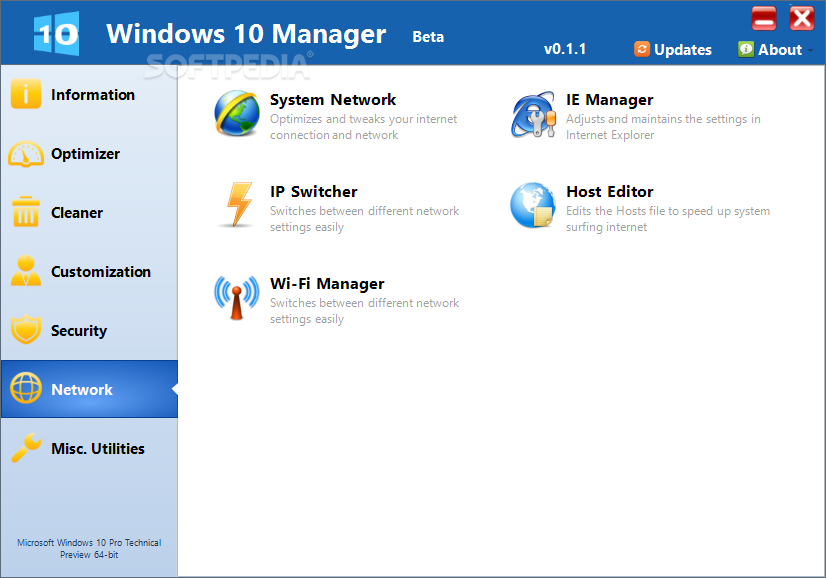Click the Beta label in title bar
Screen dimensions: 826x578
[x=428, y=37]
